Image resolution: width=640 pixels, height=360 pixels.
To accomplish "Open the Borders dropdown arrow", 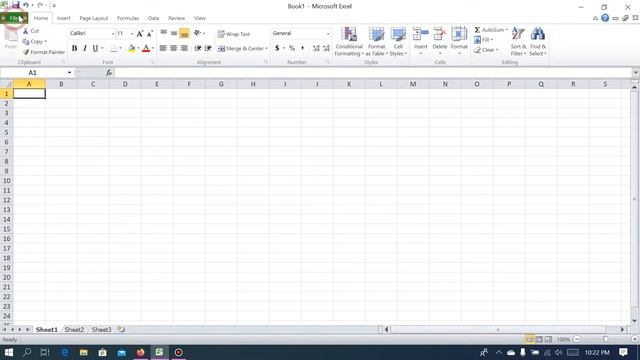I will click(120, 49).
